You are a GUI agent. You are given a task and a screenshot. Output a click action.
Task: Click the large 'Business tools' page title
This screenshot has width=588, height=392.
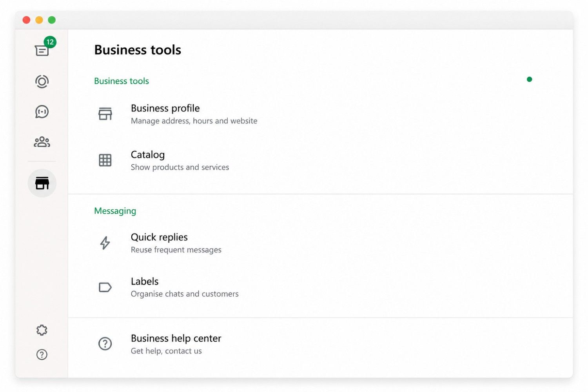click(x=138, y=50)
